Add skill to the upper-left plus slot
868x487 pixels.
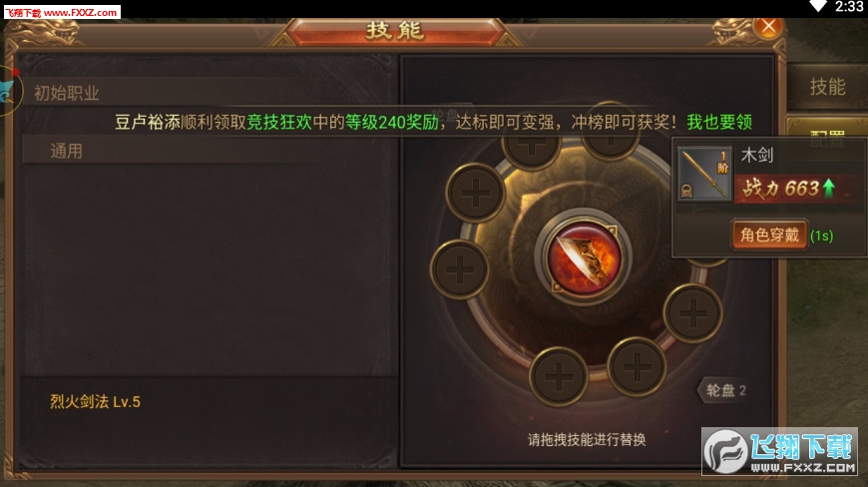(x=475, y=193)
